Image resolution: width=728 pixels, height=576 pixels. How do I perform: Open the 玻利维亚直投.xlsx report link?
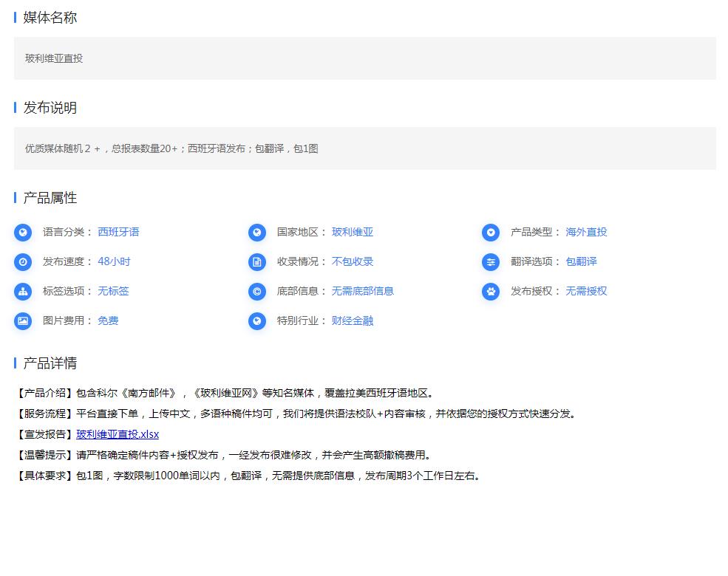pos(118,434)
